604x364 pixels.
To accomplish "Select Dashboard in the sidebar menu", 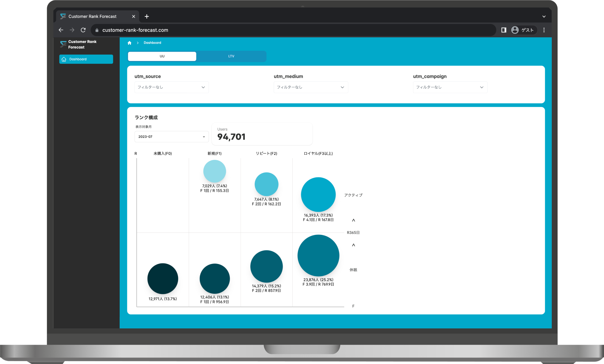I will point(86,59).
